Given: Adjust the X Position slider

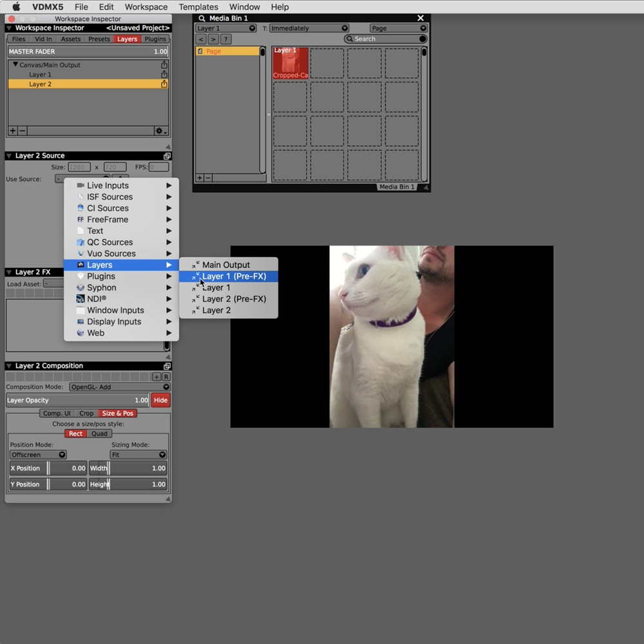Looking at the screenshot, I should pyautogui.click(x=48, y=468).
